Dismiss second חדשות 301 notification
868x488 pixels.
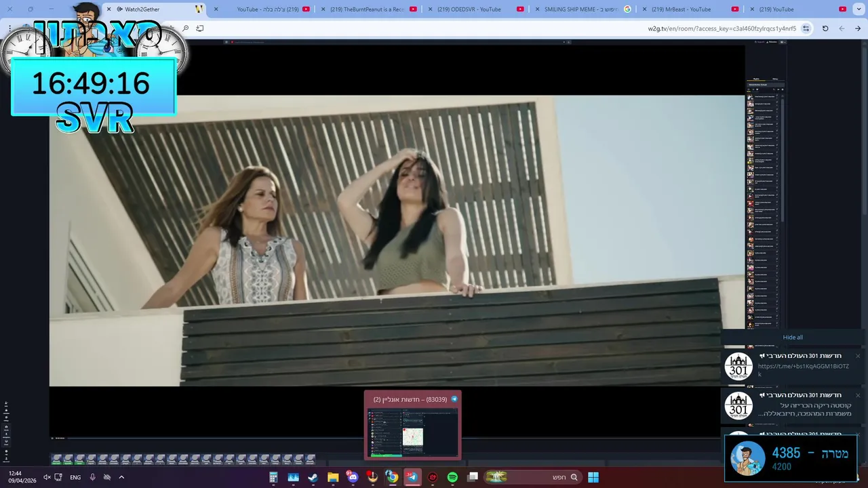pyautogui.click(x=858, y=395)
